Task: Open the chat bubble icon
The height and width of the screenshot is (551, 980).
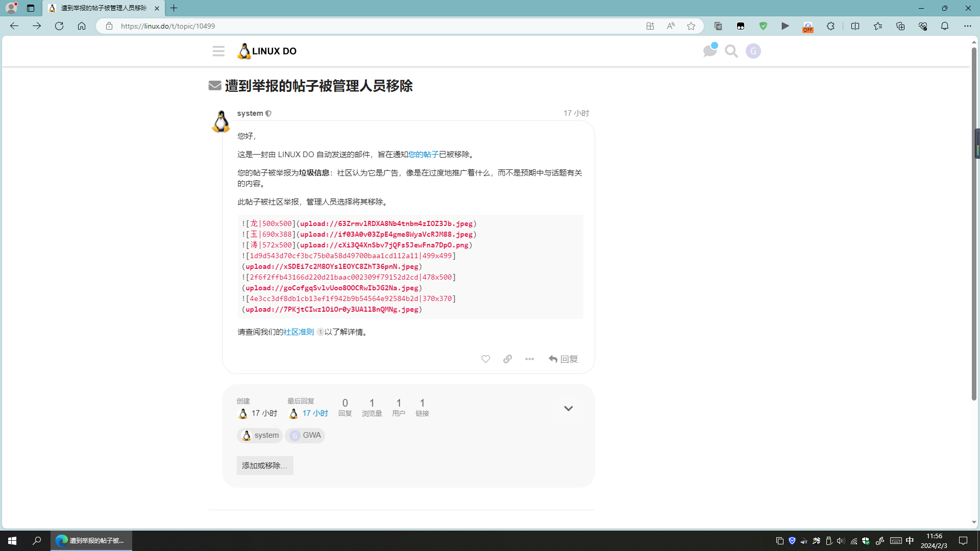Action: click(709, 51)
